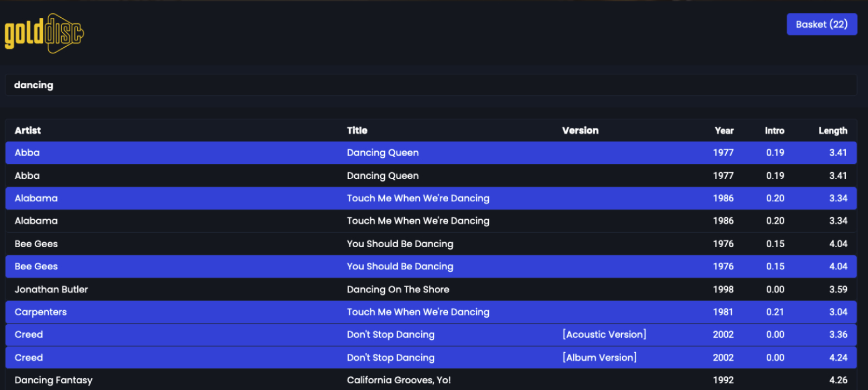
Task: Sort by the Year column header
Action: [724, 131]
